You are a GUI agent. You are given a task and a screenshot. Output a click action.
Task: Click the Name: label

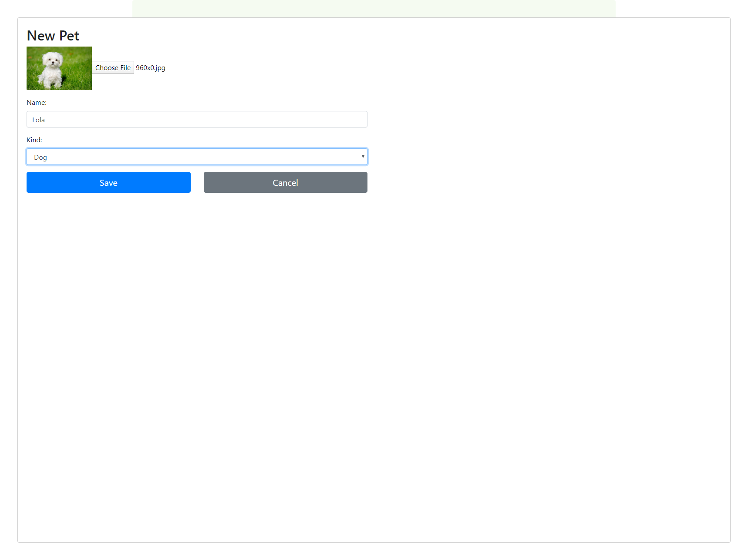[37, 103]
